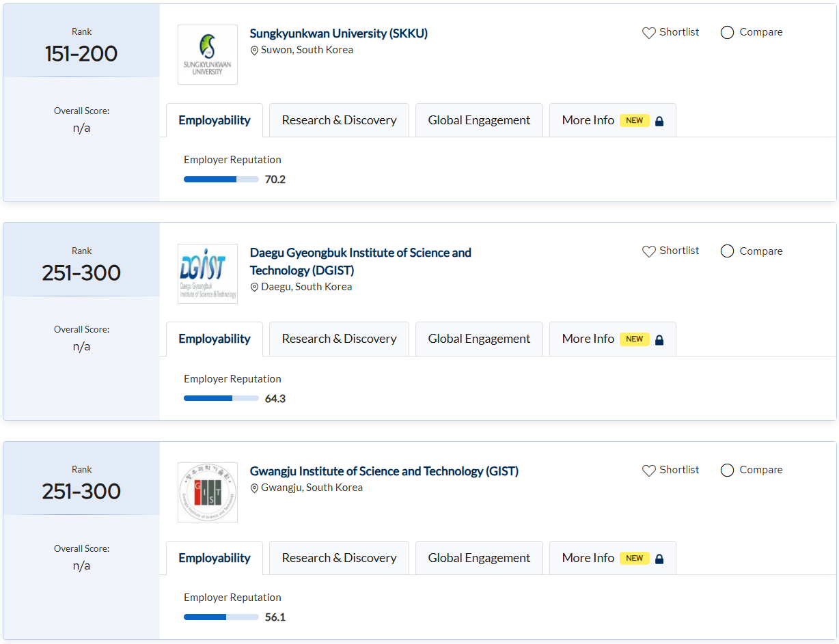The height and width of the screenshot is (644, 839).
Task: Open Research & Discovery tab for DGIST
Action: pos(339,339)
